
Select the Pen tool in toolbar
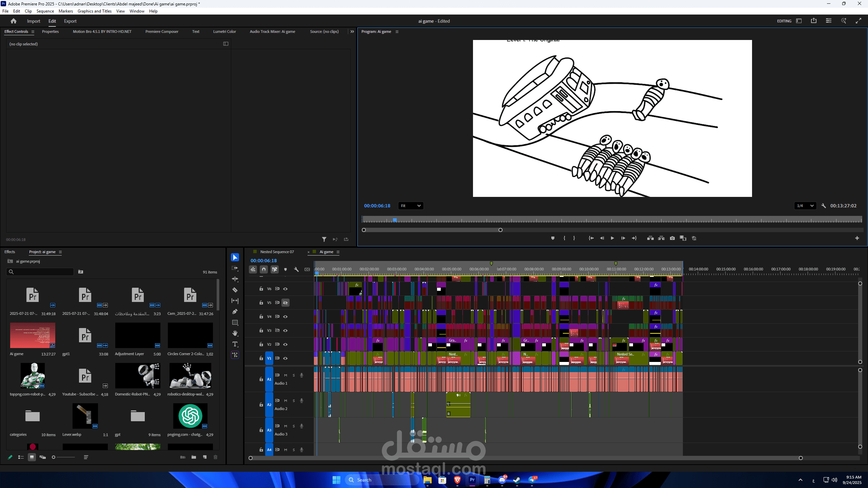(235, 311)
